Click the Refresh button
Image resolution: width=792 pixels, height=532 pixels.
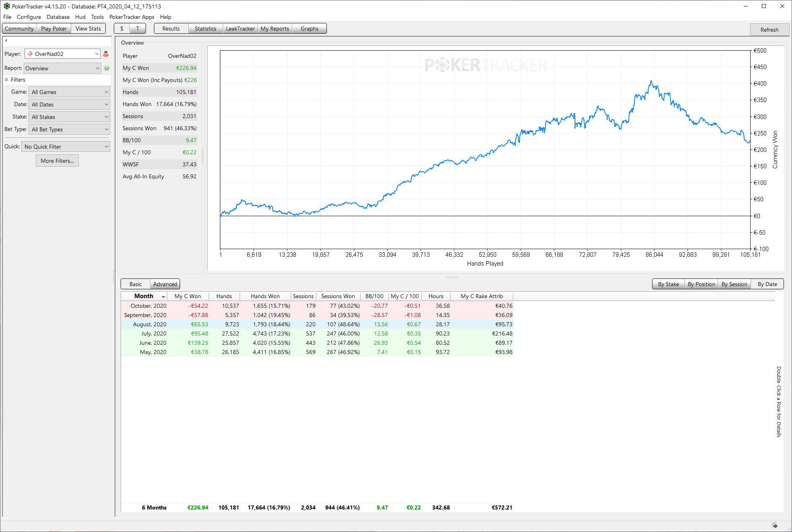click(769, 30)
